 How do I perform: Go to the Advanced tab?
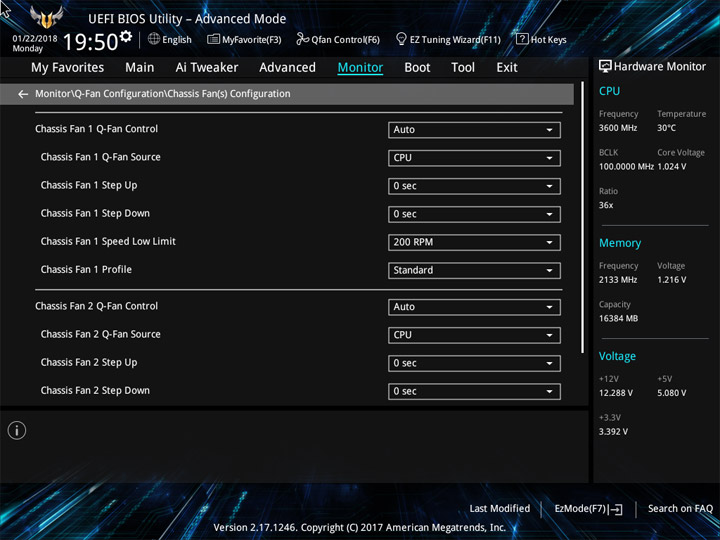coord(287,68)
